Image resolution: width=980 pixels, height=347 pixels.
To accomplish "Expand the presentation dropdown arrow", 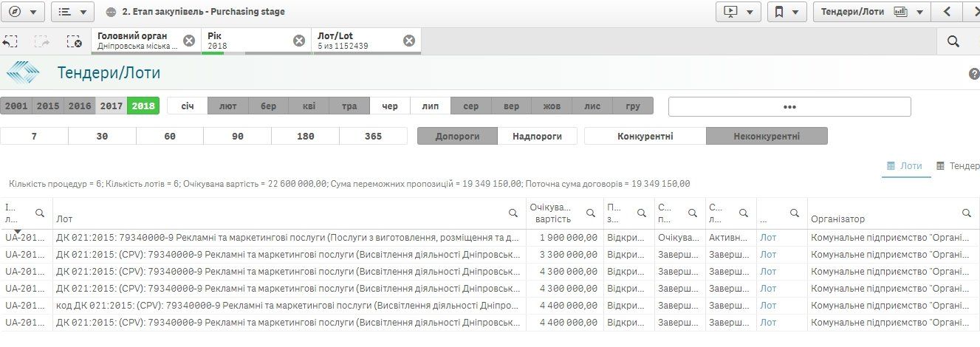I will pos(750,12).
